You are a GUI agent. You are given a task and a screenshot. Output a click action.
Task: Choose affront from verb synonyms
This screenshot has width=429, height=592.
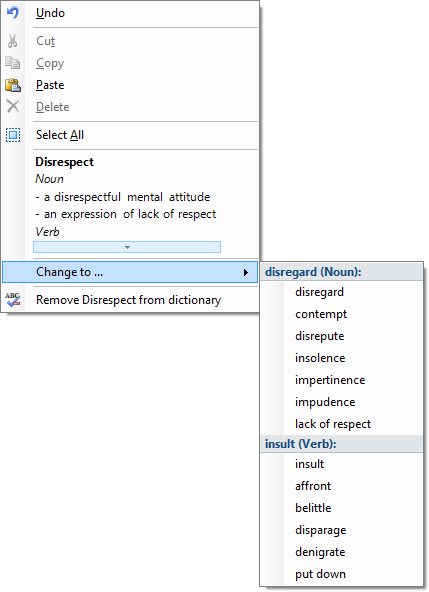tap(341, 486)
